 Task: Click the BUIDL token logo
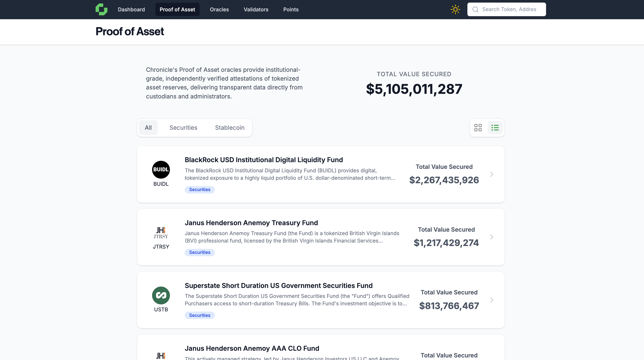[161, 169]
